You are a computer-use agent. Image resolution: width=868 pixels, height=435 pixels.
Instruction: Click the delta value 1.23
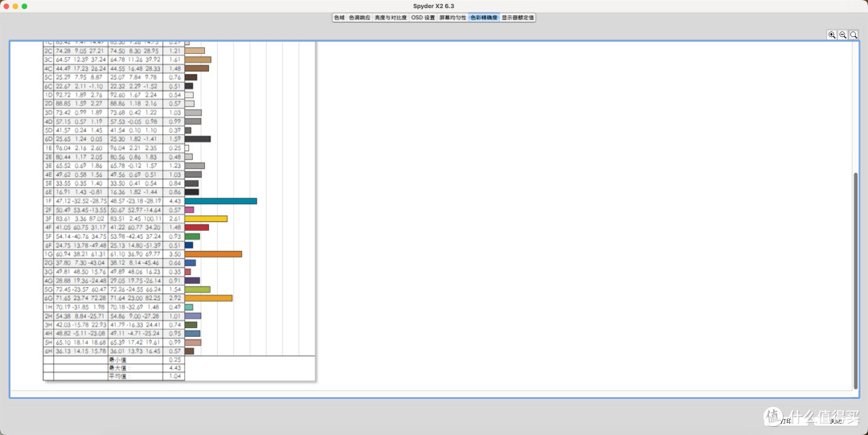point(175,166)
